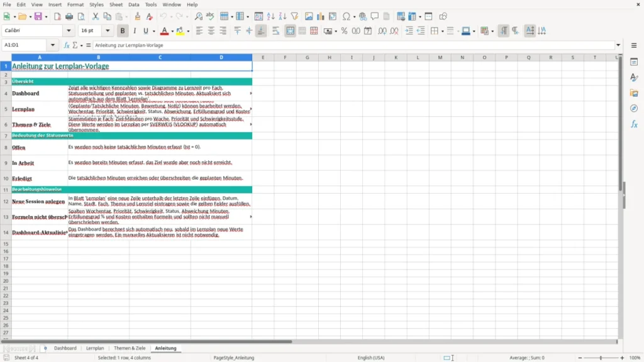Click the zoom in plus button

coord(622,358)
